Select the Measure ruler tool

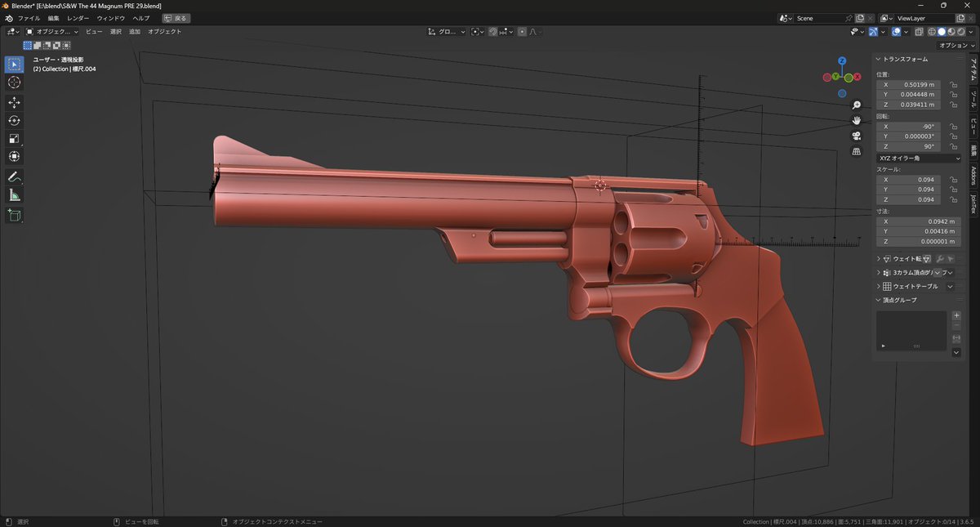[x=14, y=194]
